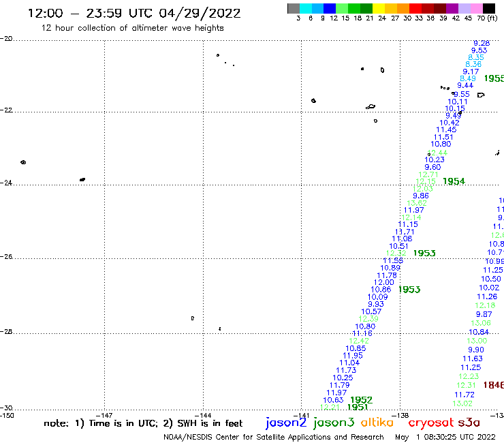This screenshot has width=504, height=443.
Task: Click the right-track reading 11.72
Action: click(x=464, y=395)
